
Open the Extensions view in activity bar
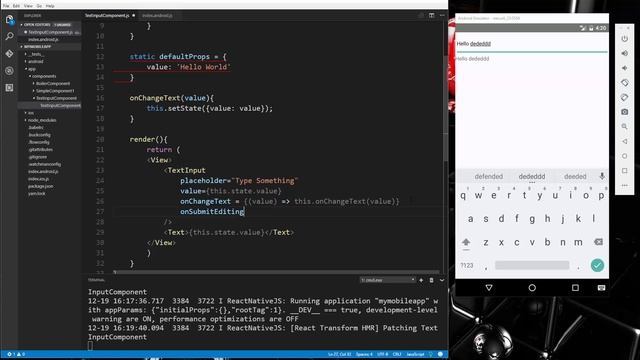[9, 88]
